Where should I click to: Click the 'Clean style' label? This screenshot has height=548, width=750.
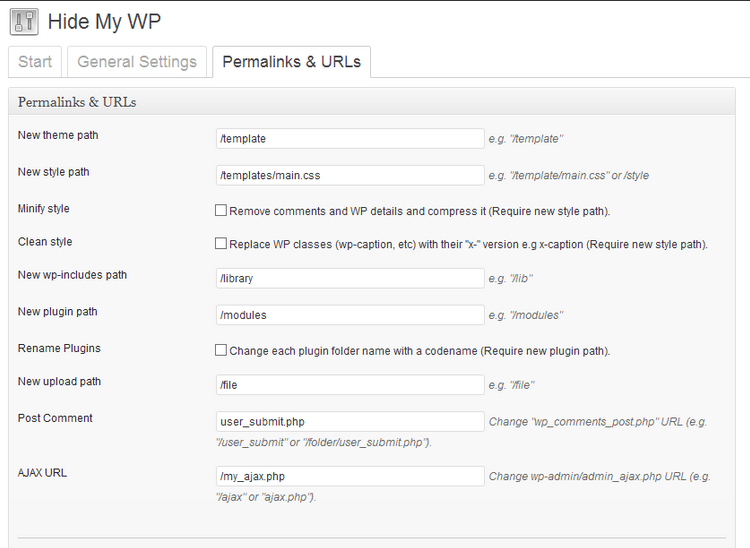tap(45, 242)
